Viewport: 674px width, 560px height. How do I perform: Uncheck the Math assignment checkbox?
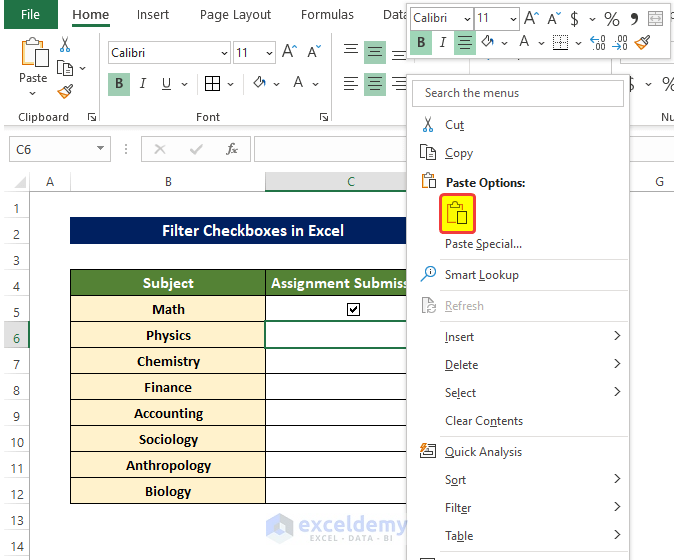coord(353,310)
